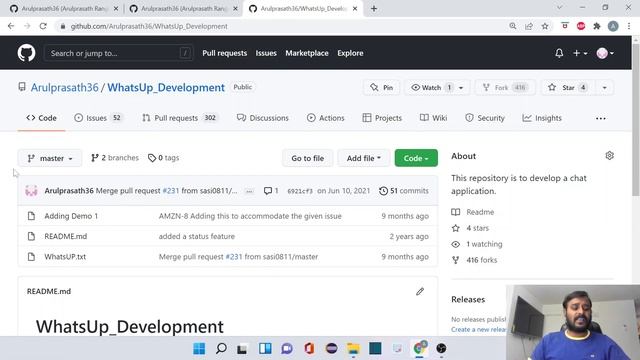
Task: Click the Watch button
Action: pyautogui.click(x=430, y=87)
